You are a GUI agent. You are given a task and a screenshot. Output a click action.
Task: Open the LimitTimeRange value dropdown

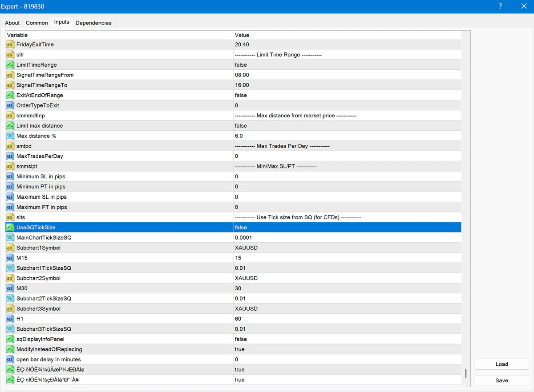tap(347, 65)
